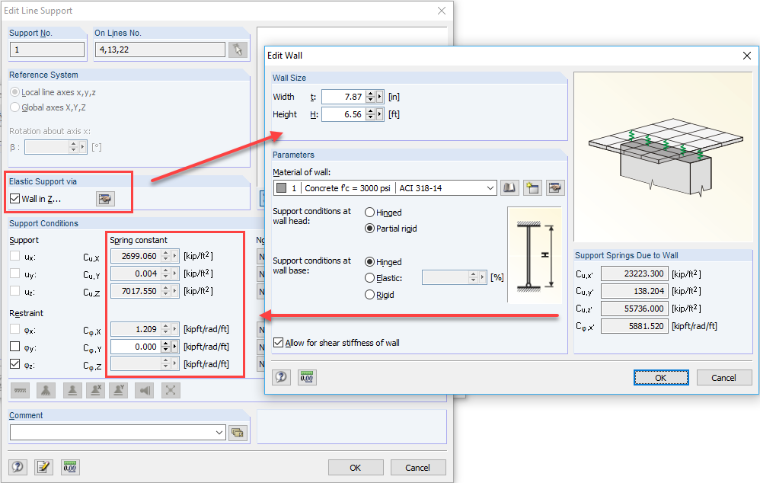Click OK in the Edit Wall dialog

coord(661,377)
